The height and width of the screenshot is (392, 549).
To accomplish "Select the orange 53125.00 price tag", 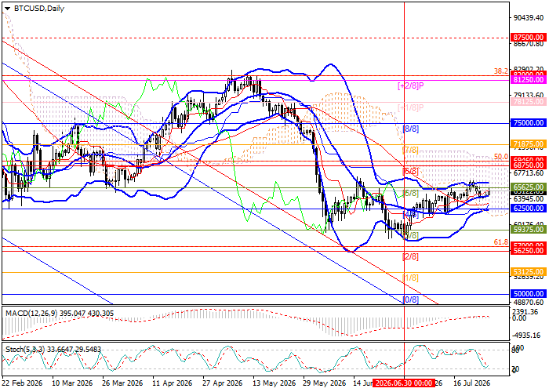I will [529, 272].
